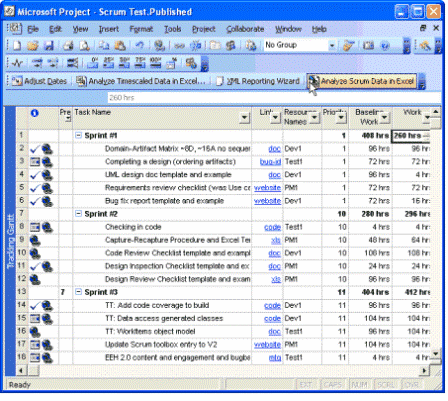Viewport: 448px width, 401px height.
Task: Undo the last action with the Undo arrow
Action: (139, 46)
